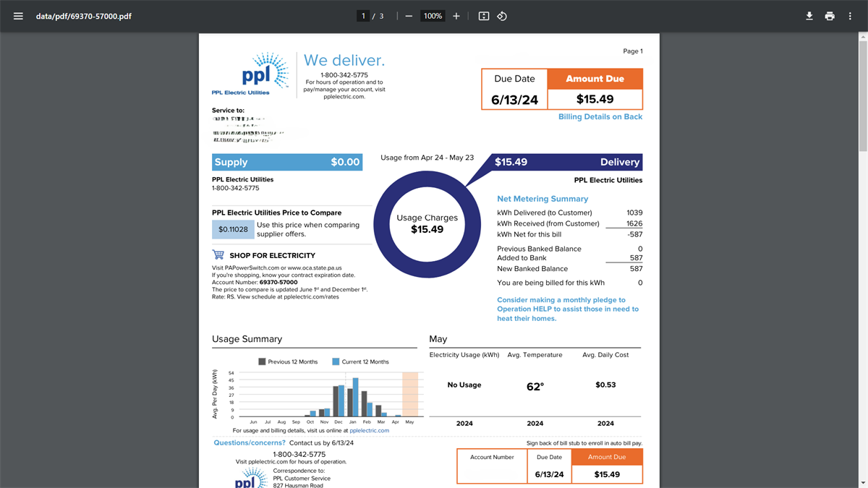Click the $0.11028 price to compare box
The image size is (868, 488).
[233, 229]
